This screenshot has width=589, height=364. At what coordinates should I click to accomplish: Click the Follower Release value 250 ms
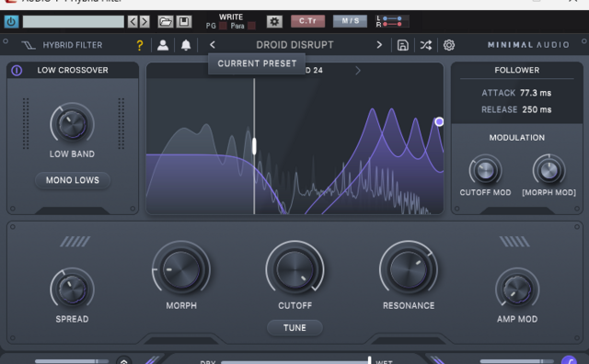537,109
